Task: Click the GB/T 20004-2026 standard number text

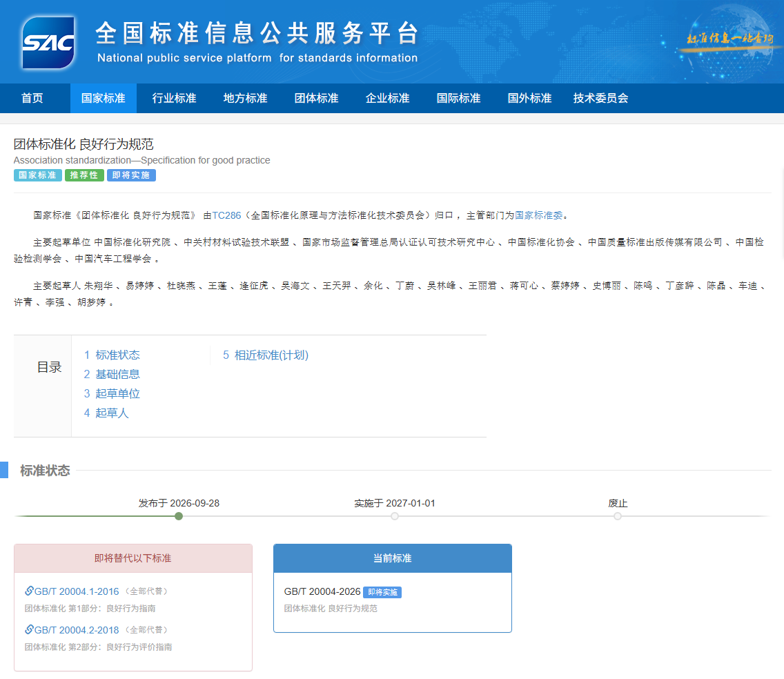Action: (x=322, y=591)
